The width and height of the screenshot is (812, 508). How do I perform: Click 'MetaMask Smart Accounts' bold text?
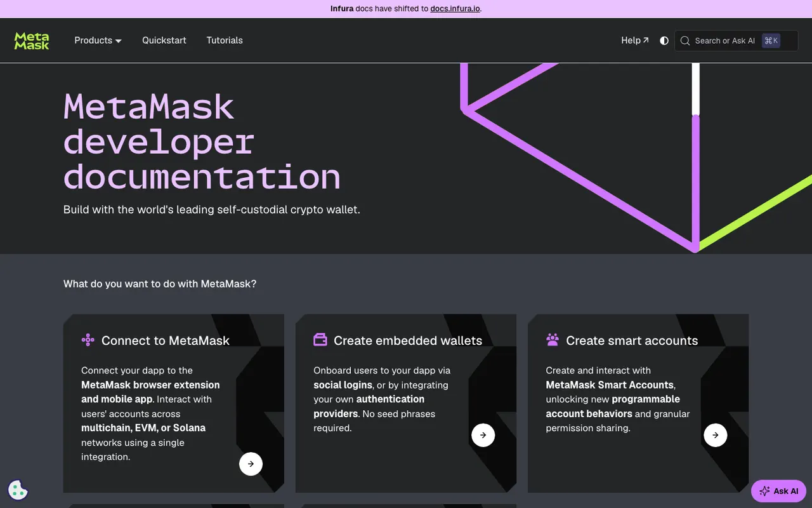click(610, 385)
